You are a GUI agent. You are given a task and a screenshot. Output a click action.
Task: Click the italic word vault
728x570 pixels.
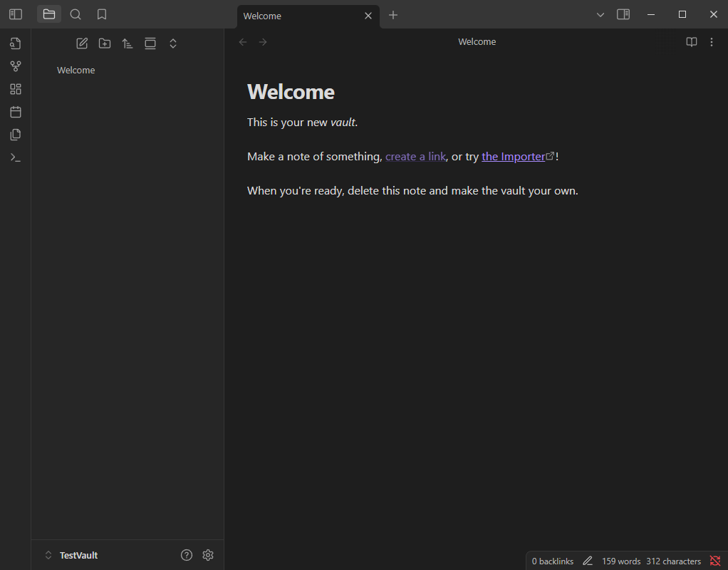click(x=343, y=122)
